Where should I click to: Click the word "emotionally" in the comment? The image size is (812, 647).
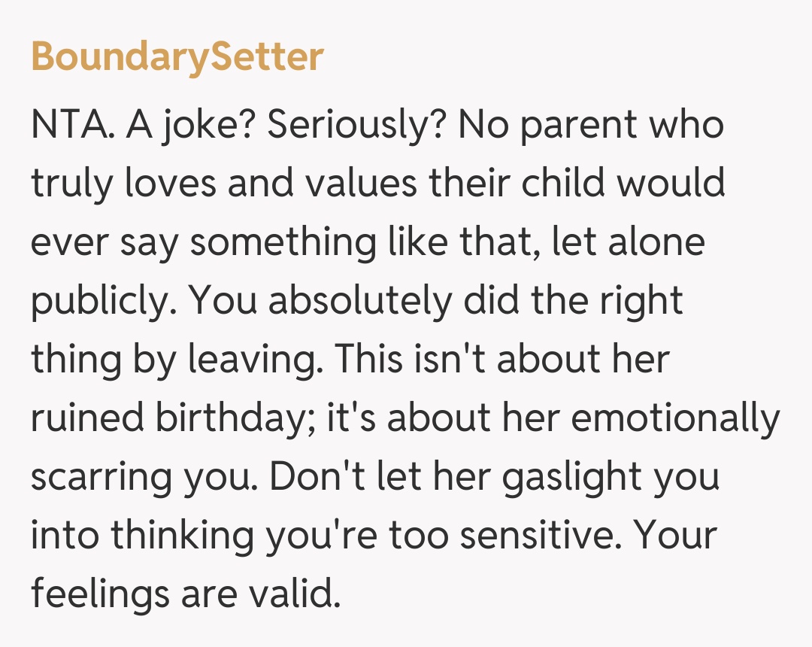pyautogui.click(x=674, y=418)
